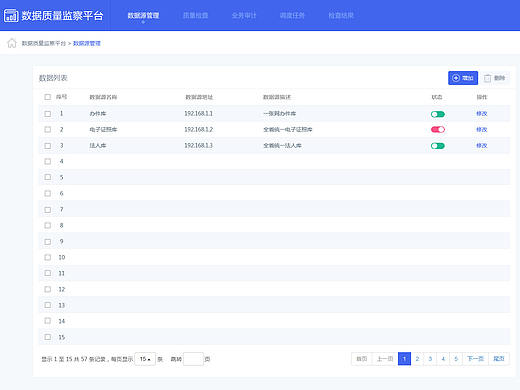Click the 数据源名称 column header

(103, 97)
